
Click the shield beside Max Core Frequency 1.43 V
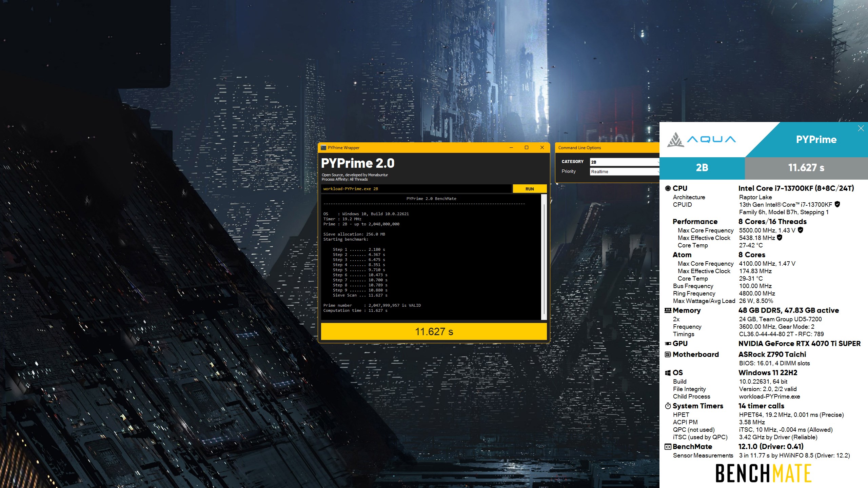(x=801, y=230)
